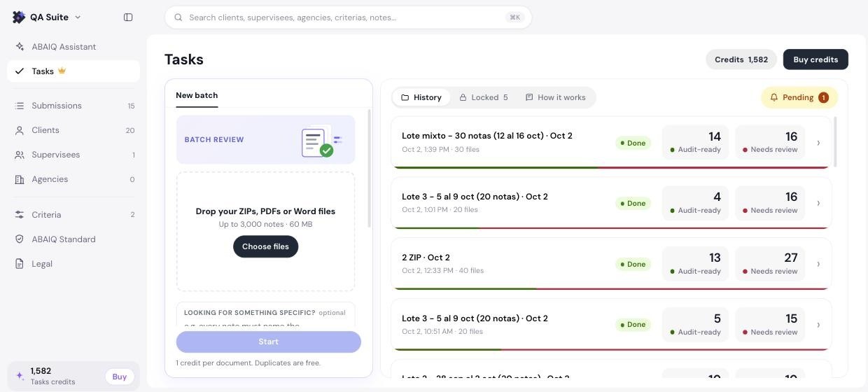Click Done status on 1:01 PM batch
Viewport: 868px width, 392px height.
tap(633, 203)
